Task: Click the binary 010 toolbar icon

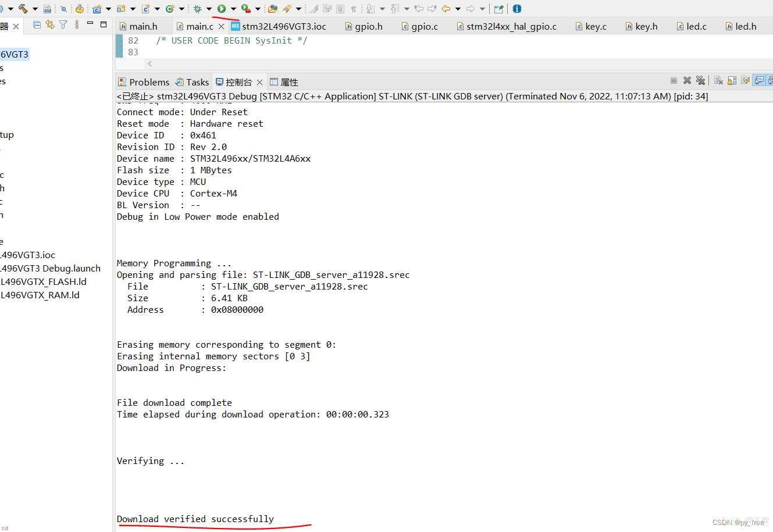Action: 48,9
